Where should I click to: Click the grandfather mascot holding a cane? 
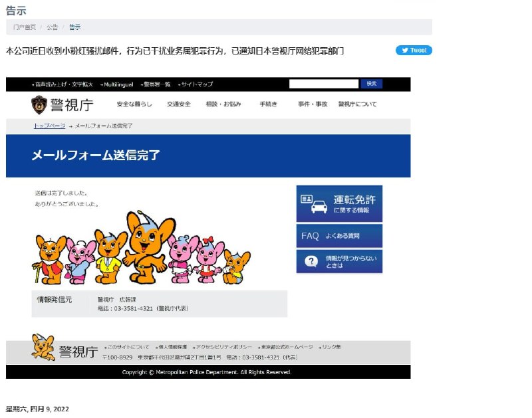(50, 259)
